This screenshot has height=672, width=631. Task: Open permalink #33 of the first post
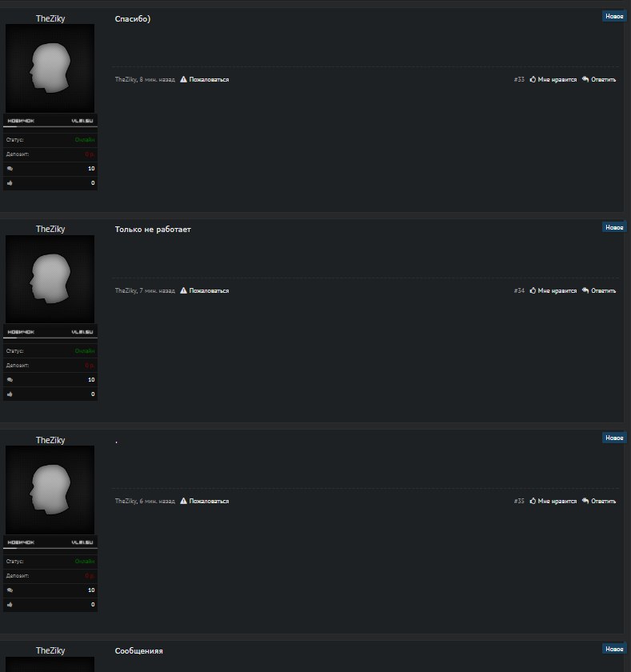point(519,80)
